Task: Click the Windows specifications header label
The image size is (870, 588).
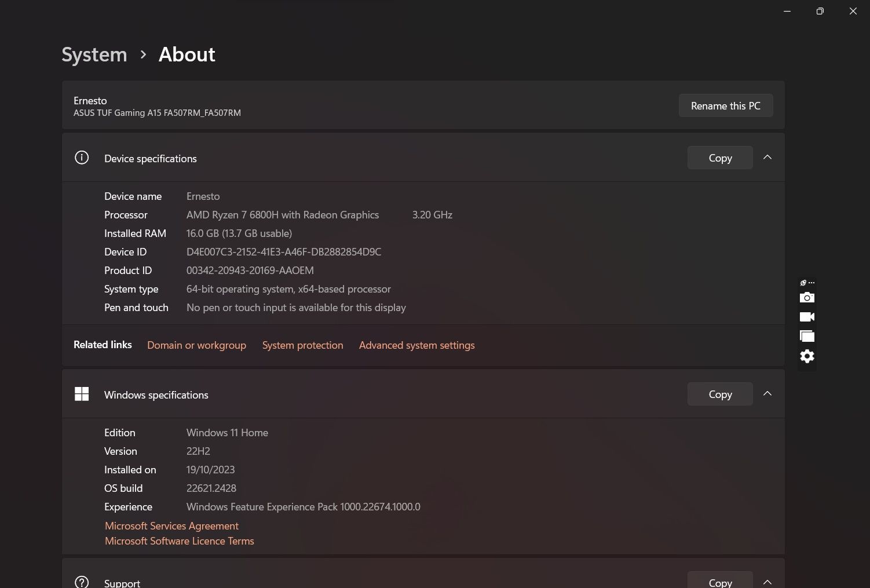Action: [156, 395]
